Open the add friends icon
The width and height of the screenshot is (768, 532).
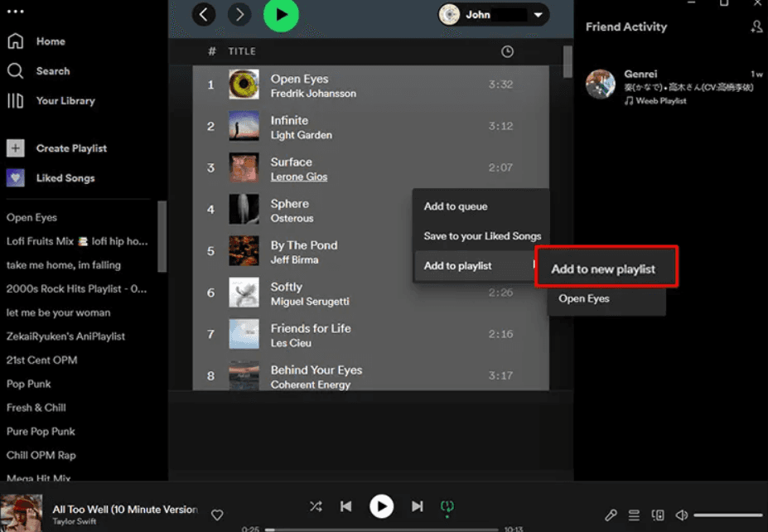point(756,27)
